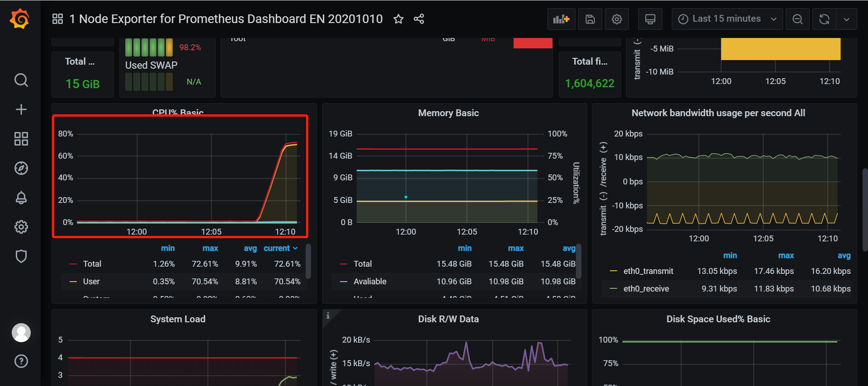Open Network bandwidth usage panel title menu
The width and height of the screenshot is (868, 386).
[718, 113]
